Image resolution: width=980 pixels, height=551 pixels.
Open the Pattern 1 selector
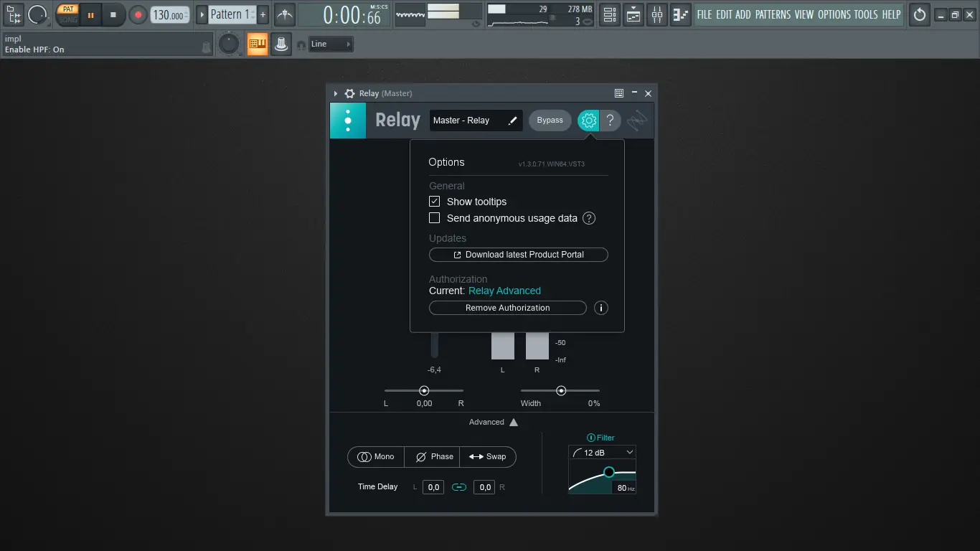click(x=232, y=14)
